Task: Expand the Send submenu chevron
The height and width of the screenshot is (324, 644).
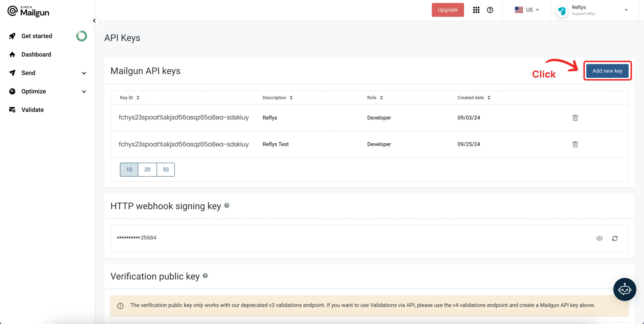Action: click(84, 73)
